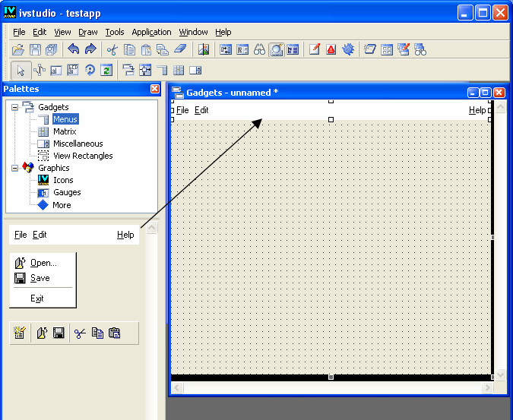Click the binoculars icon in the toolbar
Viewport: 513px width, 420px height.
tap(259, 49)
